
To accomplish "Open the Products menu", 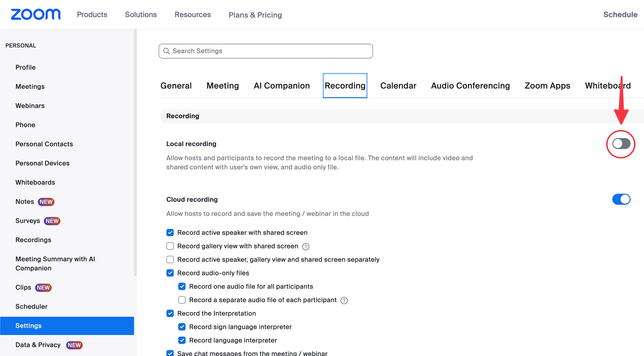I will (92, 15).
